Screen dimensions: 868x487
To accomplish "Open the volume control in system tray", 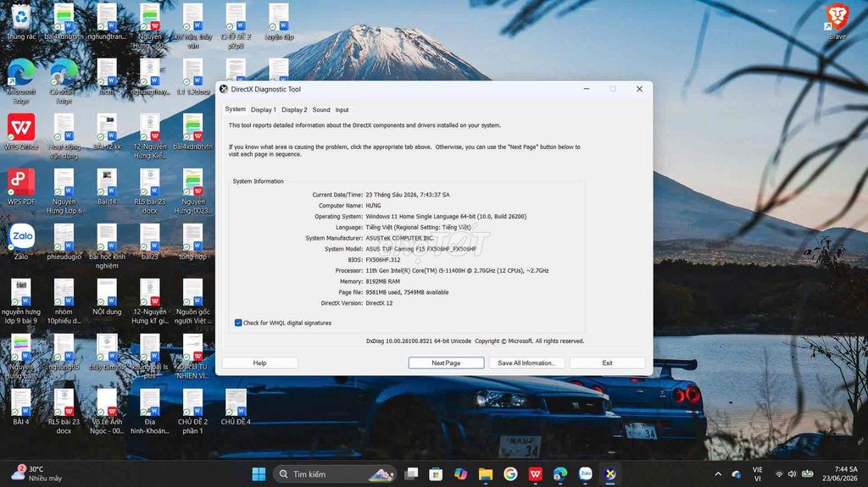I will [793, 474].
